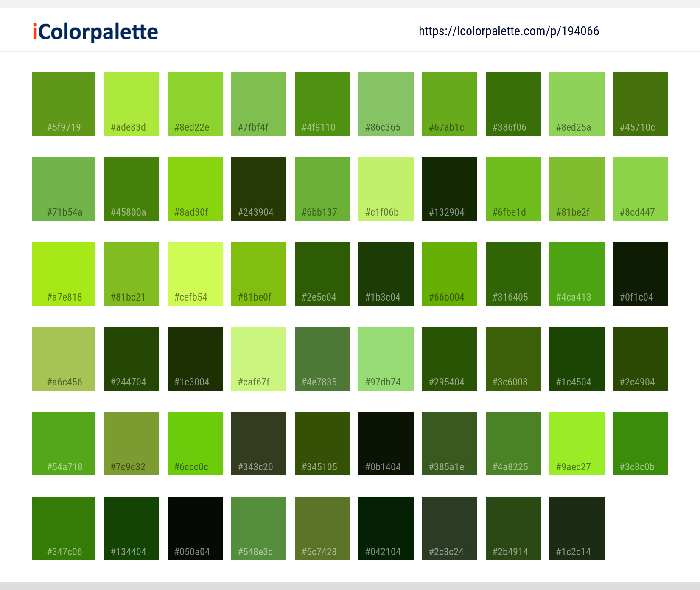Select the #2e5c04 swatch
This screenshot has width=700, height=590.
[322, 274]
